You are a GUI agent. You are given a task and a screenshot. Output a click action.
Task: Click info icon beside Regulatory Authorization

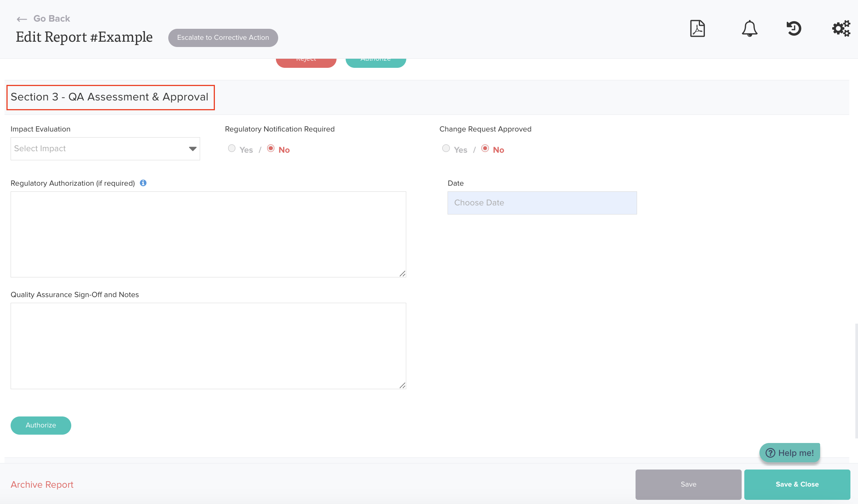click(143, 183)
